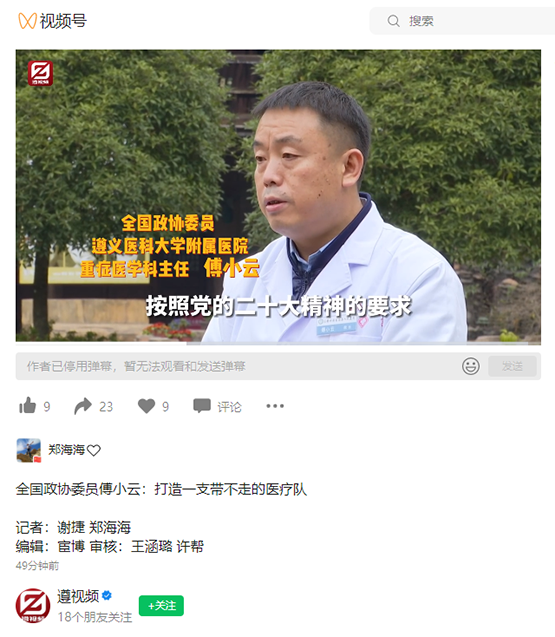Open 遵视频 channel avatar
The height and width of the screenshot is (637, 555).
point(33,605)
